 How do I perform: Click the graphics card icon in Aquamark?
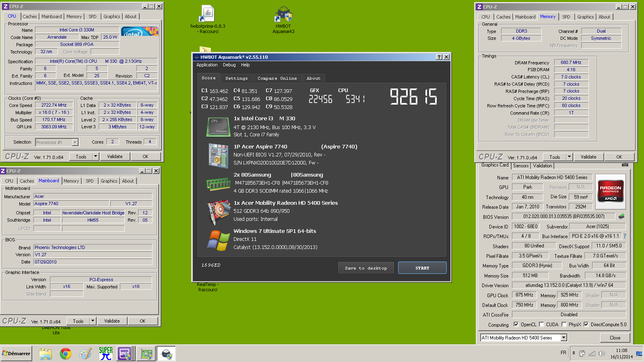218,212
